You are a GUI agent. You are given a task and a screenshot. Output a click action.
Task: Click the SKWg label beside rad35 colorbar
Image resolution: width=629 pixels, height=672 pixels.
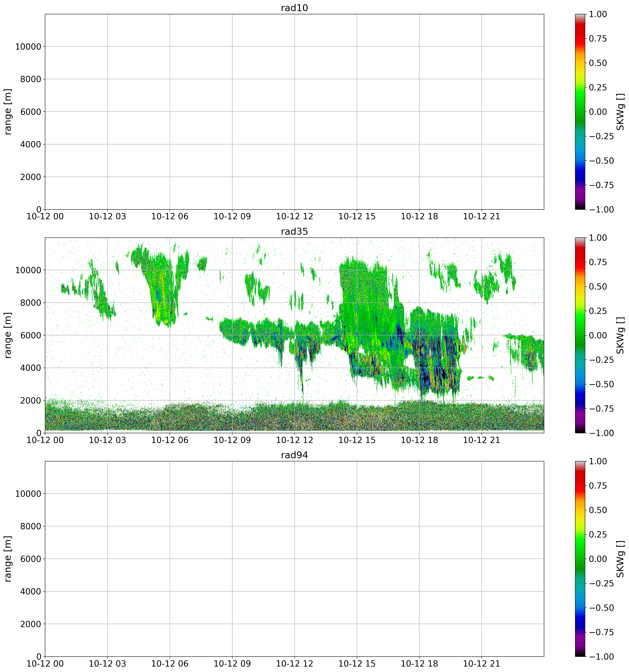pos(620,335)
